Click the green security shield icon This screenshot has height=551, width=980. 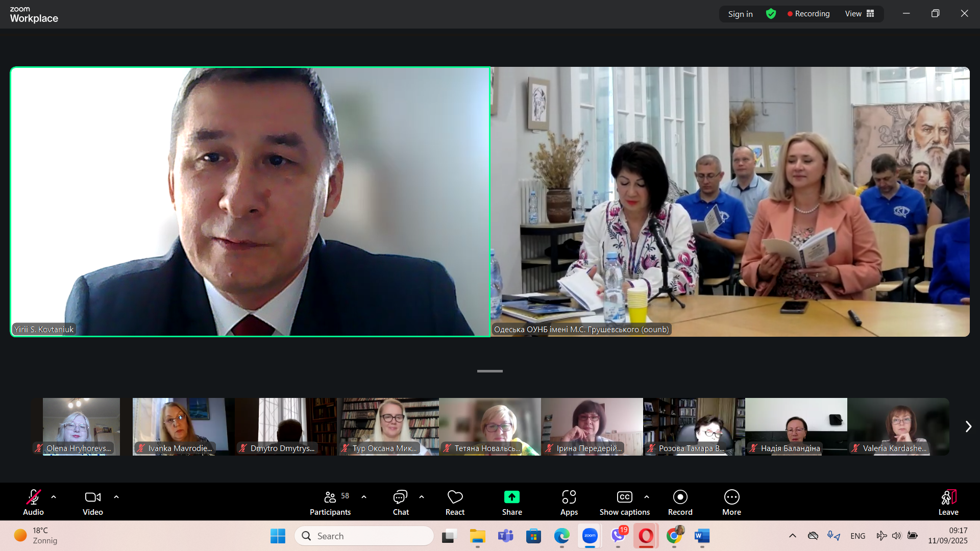click(x=771, y=14)
